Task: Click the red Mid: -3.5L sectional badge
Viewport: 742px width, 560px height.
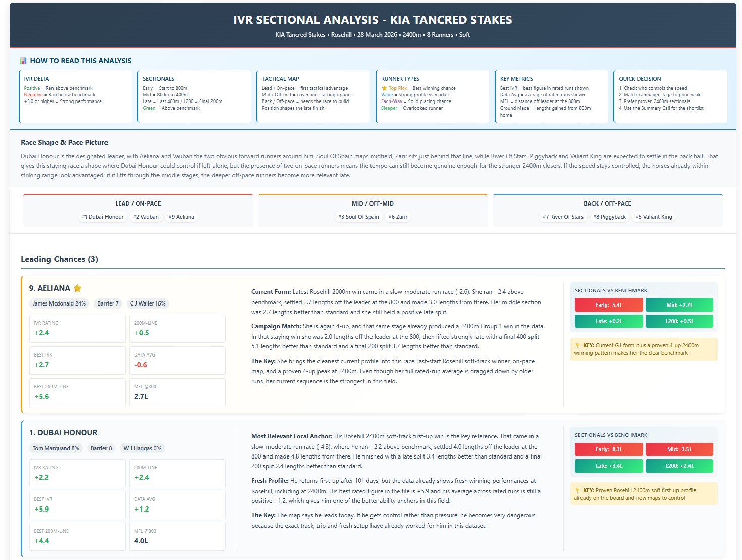Action: pos(679,449)
